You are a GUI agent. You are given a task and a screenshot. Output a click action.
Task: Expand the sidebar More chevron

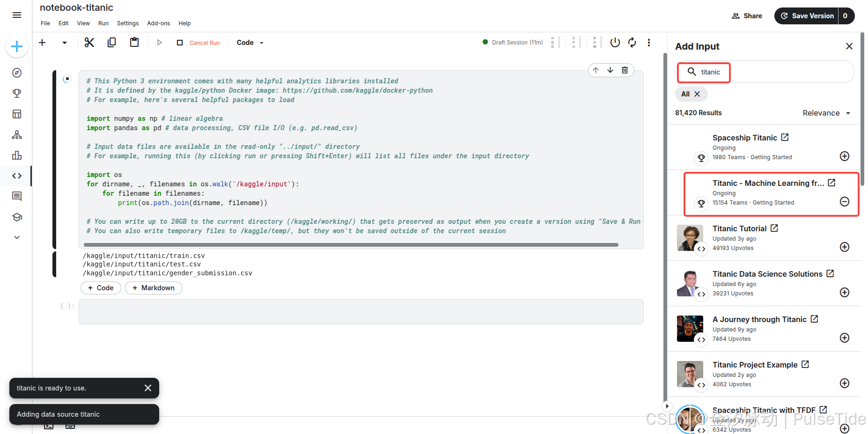[17, 237]
